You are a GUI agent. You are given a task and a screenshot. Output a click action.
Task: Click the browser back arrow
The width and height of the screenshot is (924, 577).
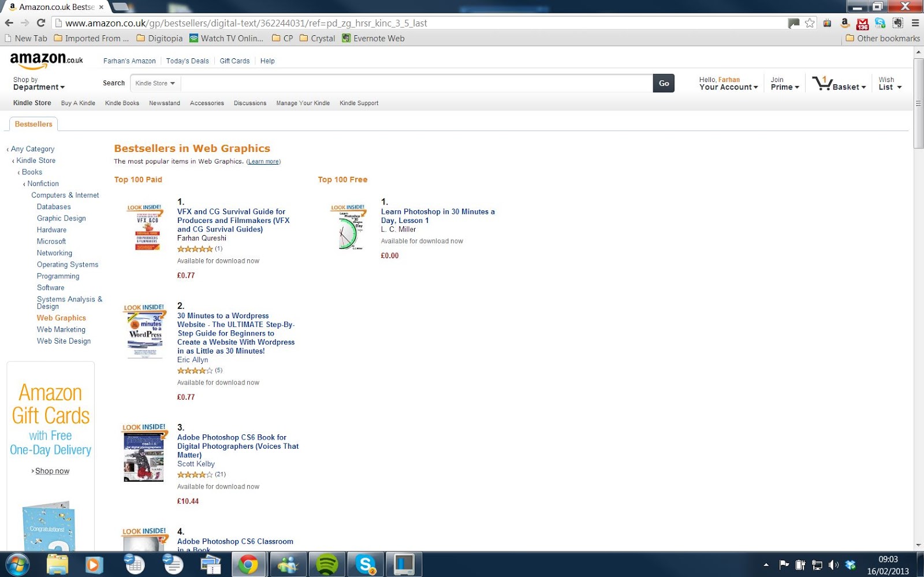click(9, 23)
